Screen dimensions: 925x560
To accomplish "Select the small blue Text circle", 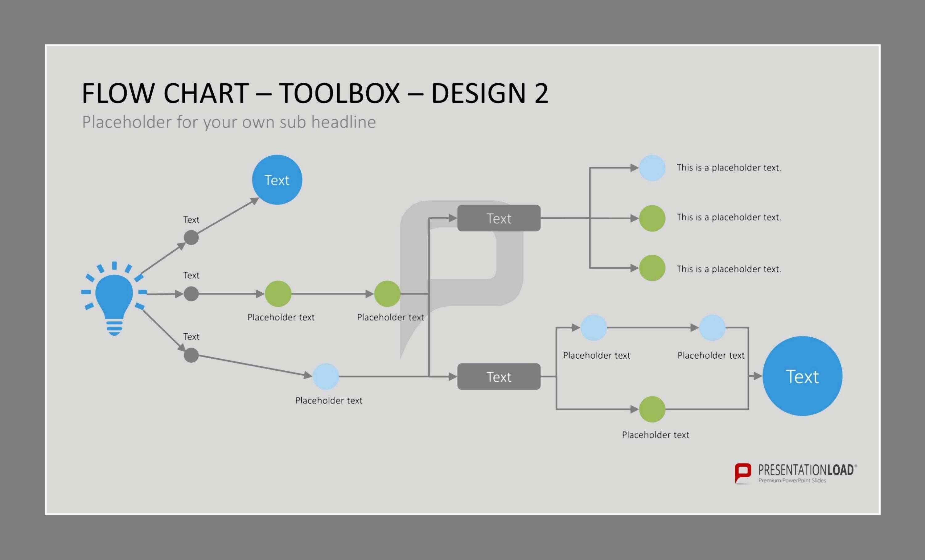I will pos(277,180).
